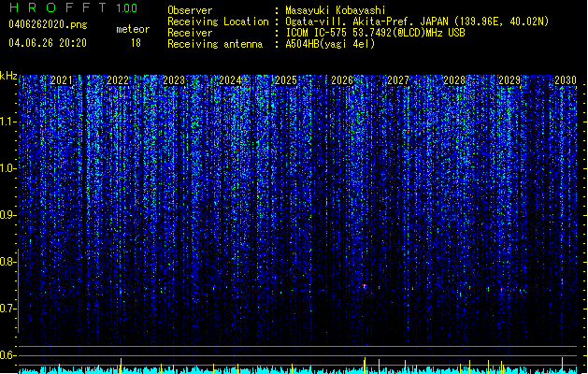
Task: Click the meteor count value 18
Action: tap(136, 43)
